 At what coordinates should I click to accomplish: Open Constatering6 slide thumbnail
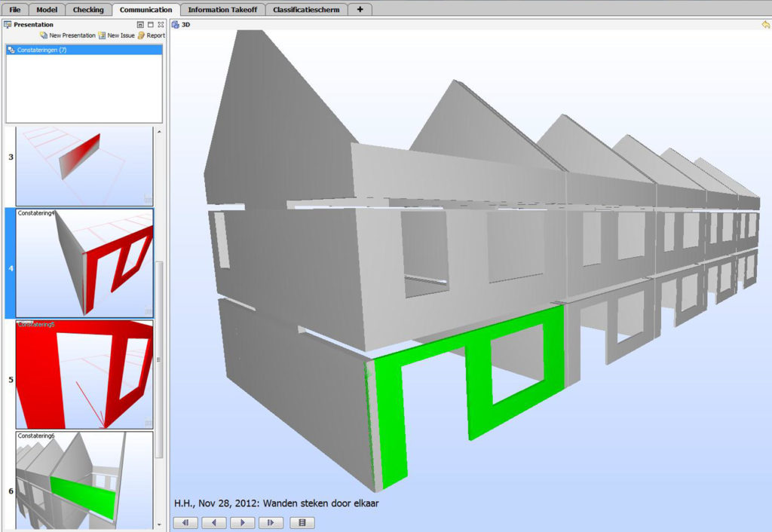pyautogui.click(x=84, y=480)
